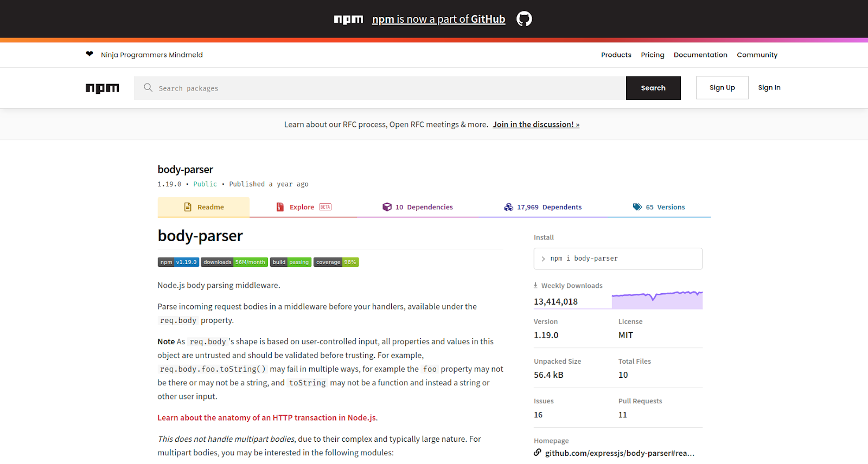Click the black Search button
The width and height of the screenshot is (868, 464).
[x=653, y=88]
